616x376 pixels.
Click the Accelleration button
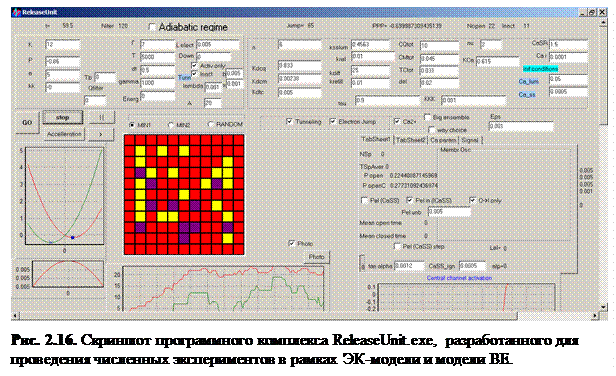tap(64, 134)
